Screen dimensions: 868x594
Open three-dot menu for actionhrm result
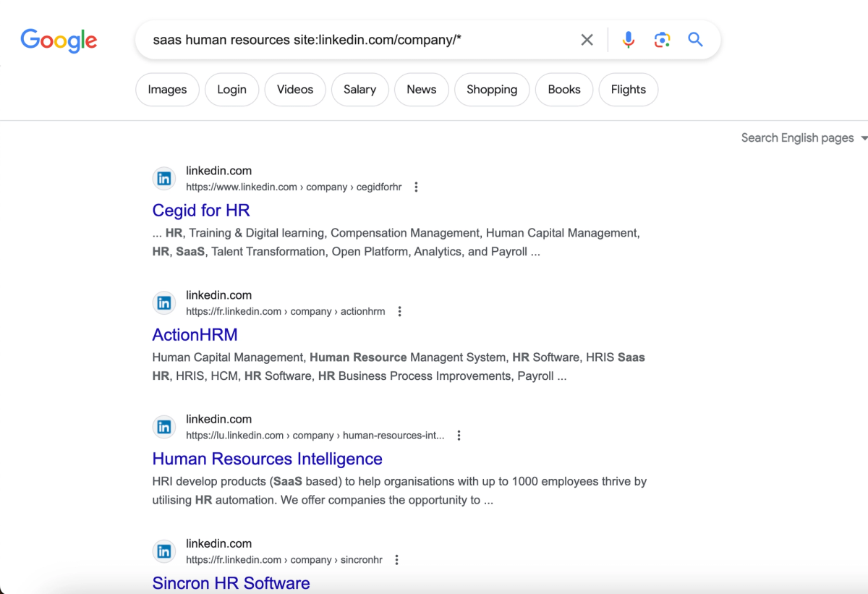[x=400, y=312]
